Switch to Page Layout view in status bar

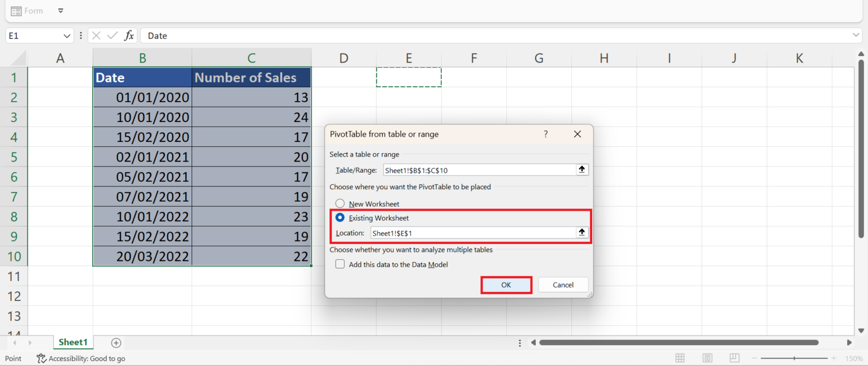point(707,358)
